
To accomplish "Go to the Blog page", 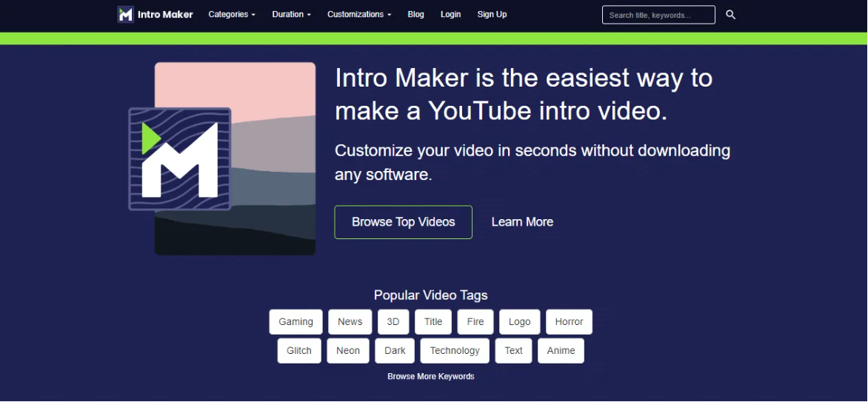I will pos(415,14).
